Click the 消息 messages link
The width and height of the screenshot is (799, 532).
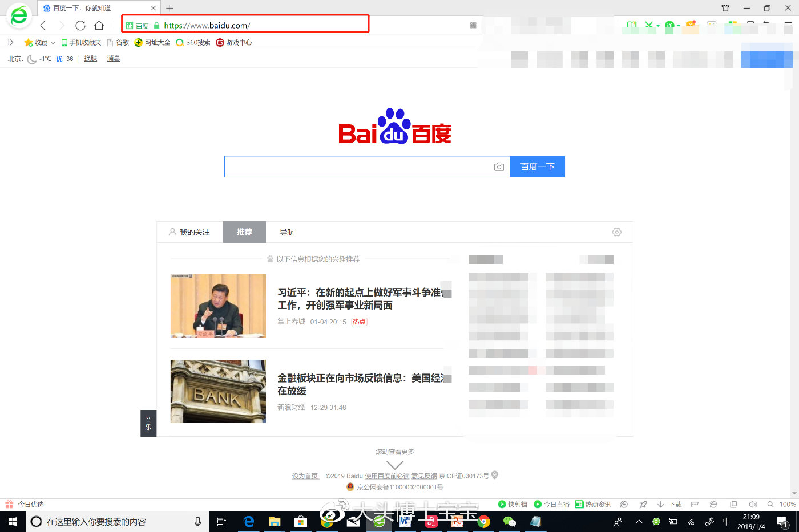tap(114, 58)
